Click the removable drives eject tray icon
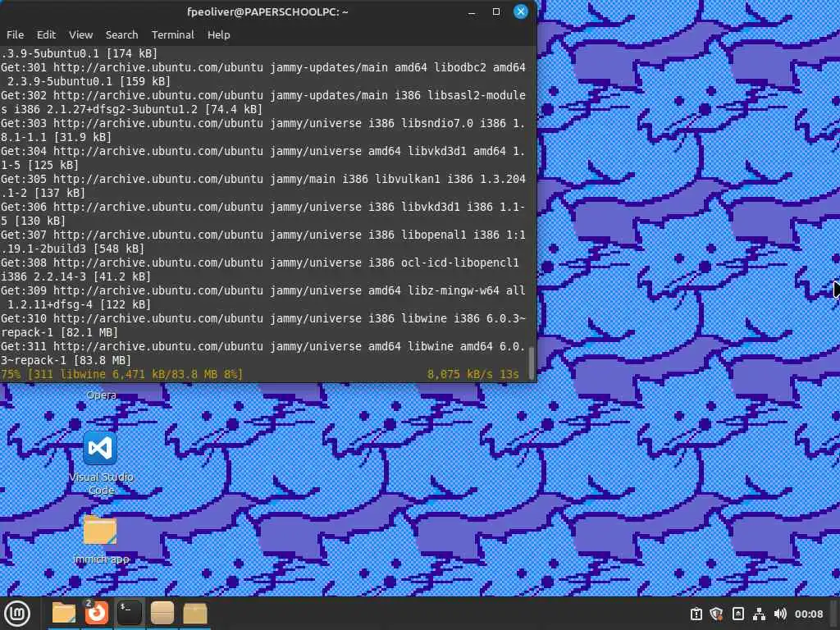This screenshot has height=630, width=840. 737,614
